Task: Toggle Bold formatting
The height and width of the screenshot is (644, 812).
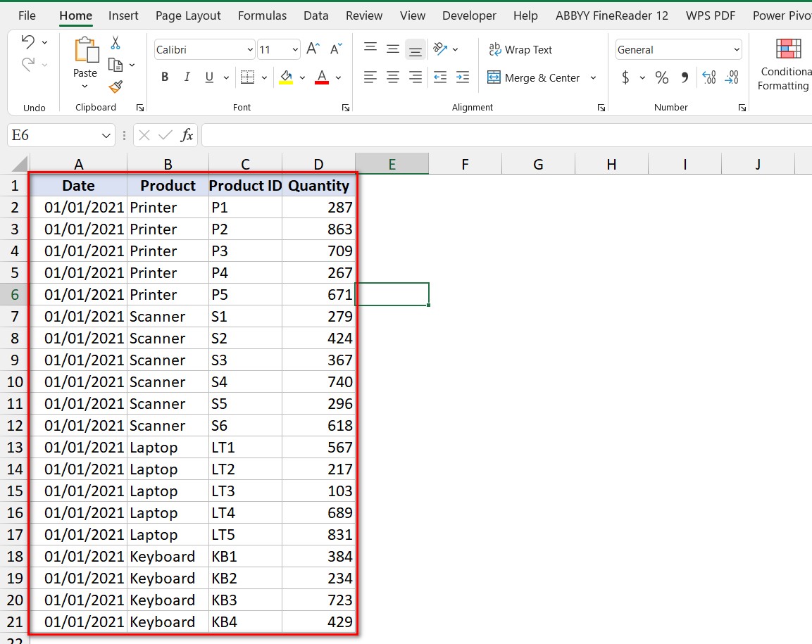Action: tap(165, 77)
